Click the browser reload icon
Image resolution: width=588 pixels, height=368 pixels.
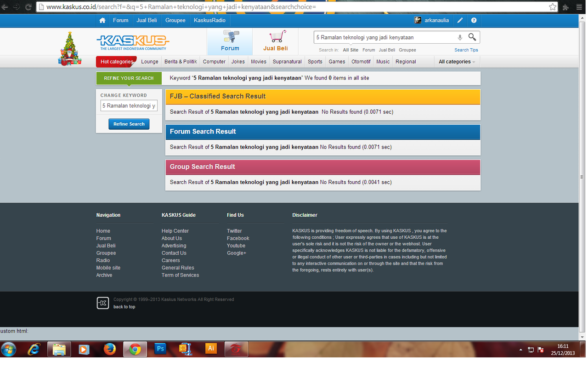point(28,7)
